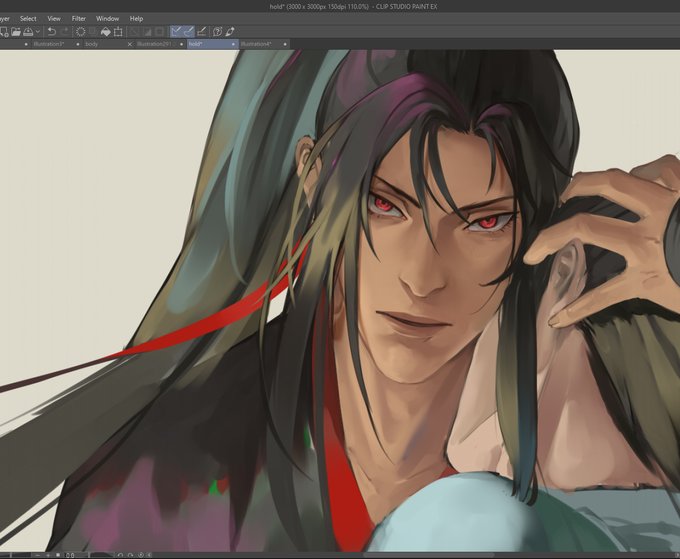This screenshot has height=559, width=680.
Task: Click the Undo arrow icon
Action: (x=52, y=32)
